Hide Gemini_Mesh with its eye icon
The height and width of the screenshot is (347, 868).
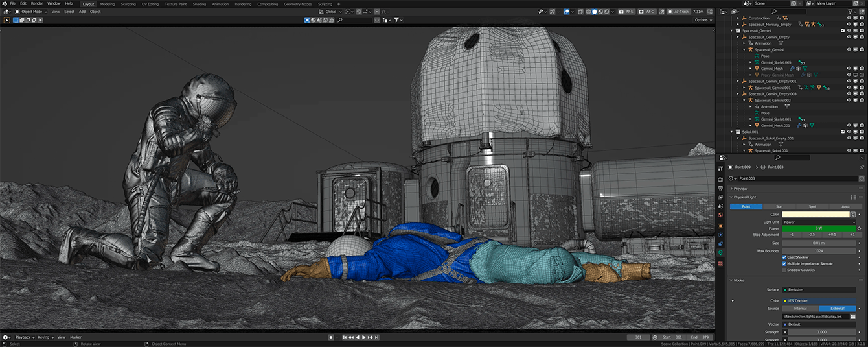[849, 68]
